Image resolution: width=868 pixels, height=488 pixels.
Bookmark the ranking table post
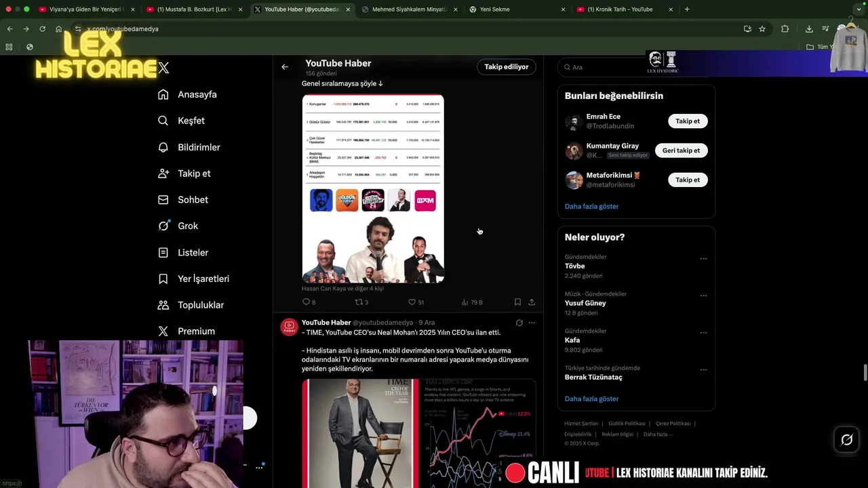(x=517, y=302)
